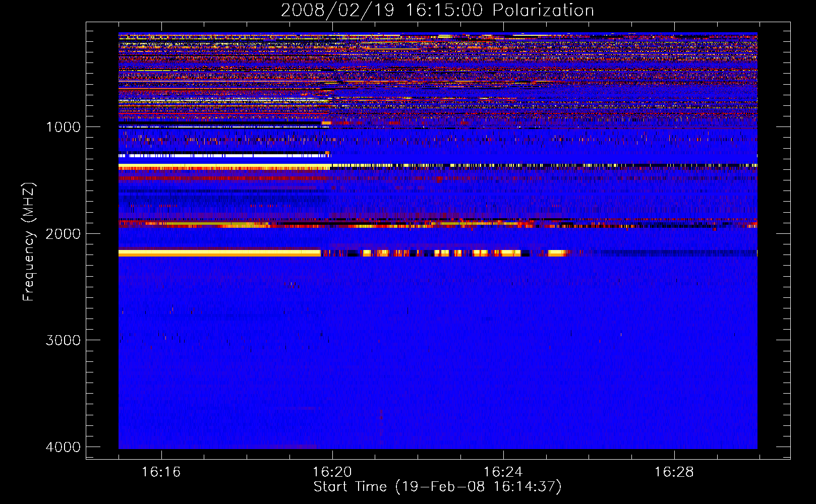Click the 3000 frequency tick label

click(64, 340)
